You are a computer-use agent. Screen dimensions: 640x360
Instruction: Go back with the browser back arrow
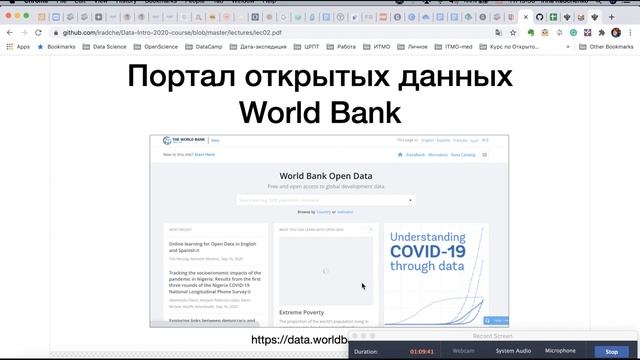(10, 33)
